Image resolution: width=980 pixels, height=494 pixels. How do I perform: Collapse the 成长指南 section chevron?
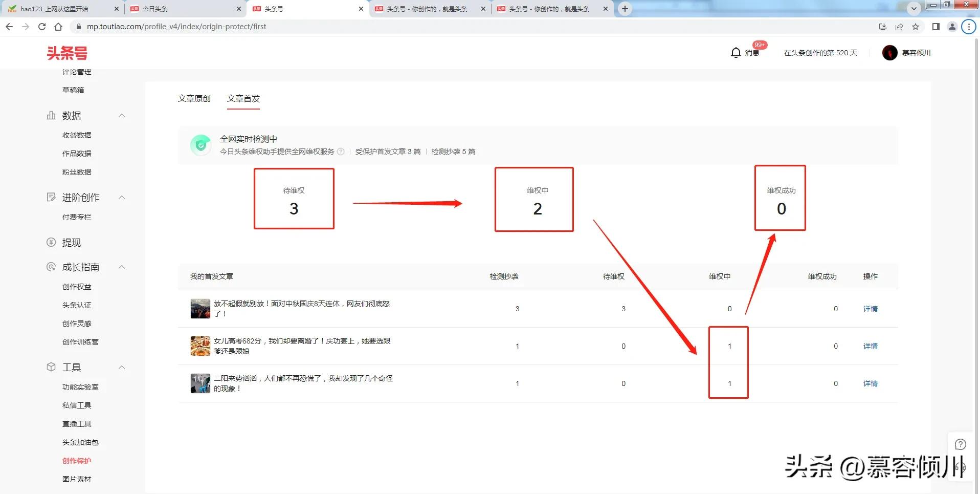coord(122,267)
